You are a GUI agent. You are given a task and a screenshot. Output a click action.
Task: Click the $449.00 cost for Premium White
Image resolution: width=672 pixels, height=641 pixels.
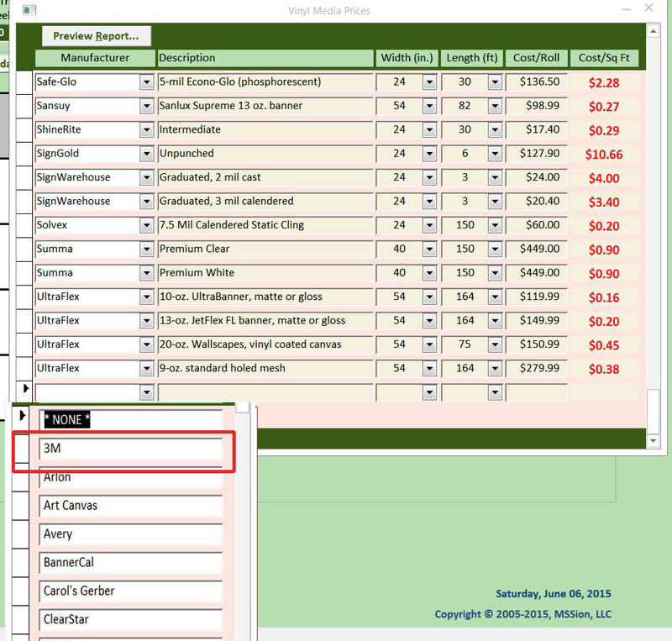[x=537, y=273]
